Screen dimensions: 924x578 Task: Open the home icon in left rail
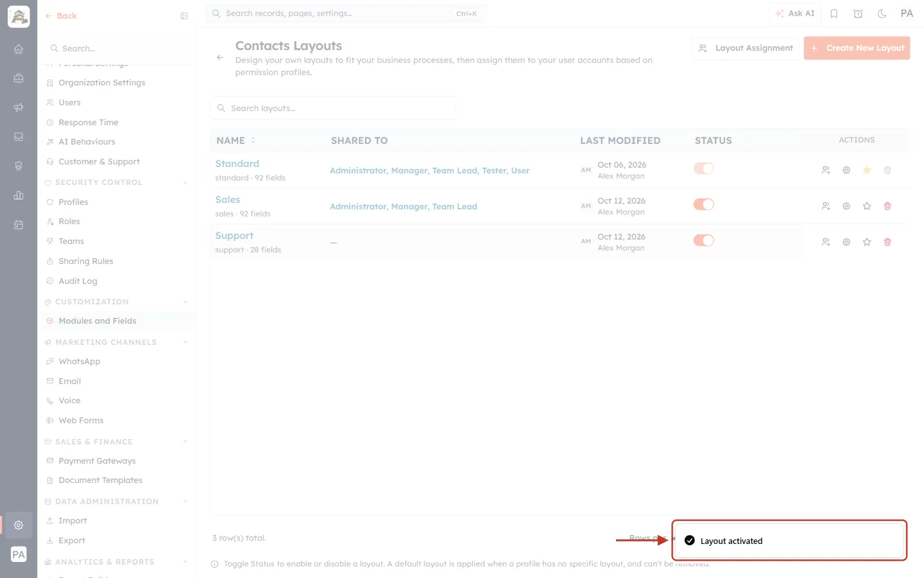[x=19, y=49]
